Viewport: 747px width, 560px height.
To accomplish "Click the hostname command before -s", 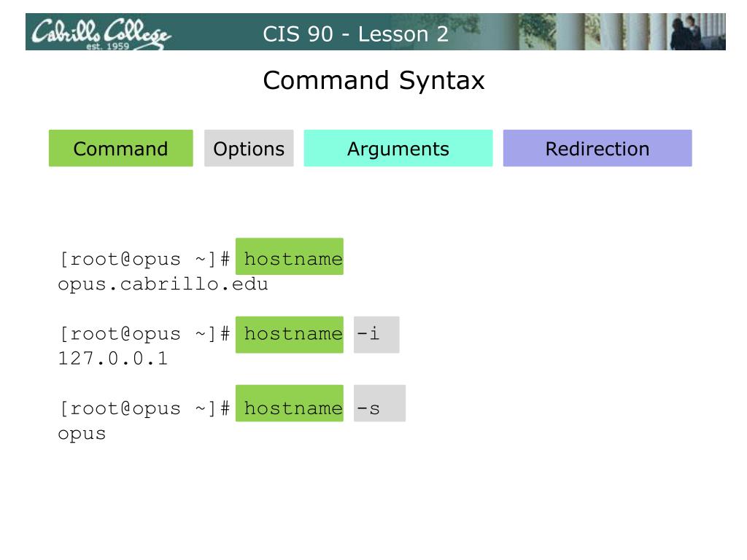I will [x=289, y=403].
